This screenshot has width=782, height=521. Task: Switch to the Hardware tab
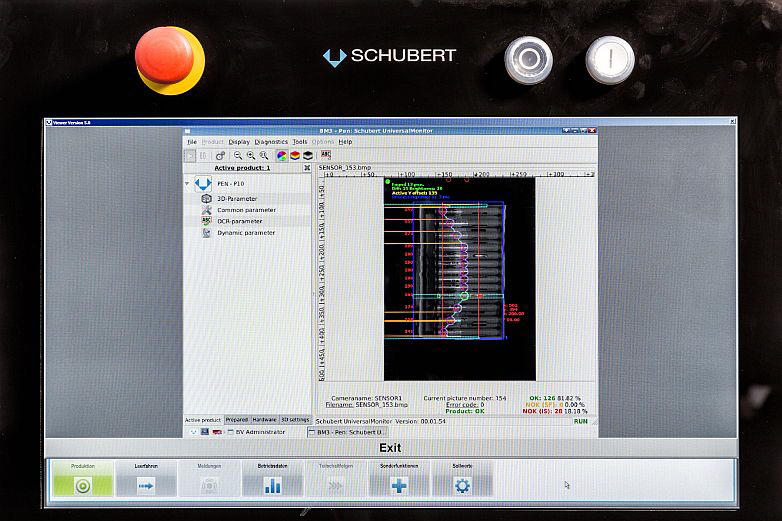click(264, 420)
